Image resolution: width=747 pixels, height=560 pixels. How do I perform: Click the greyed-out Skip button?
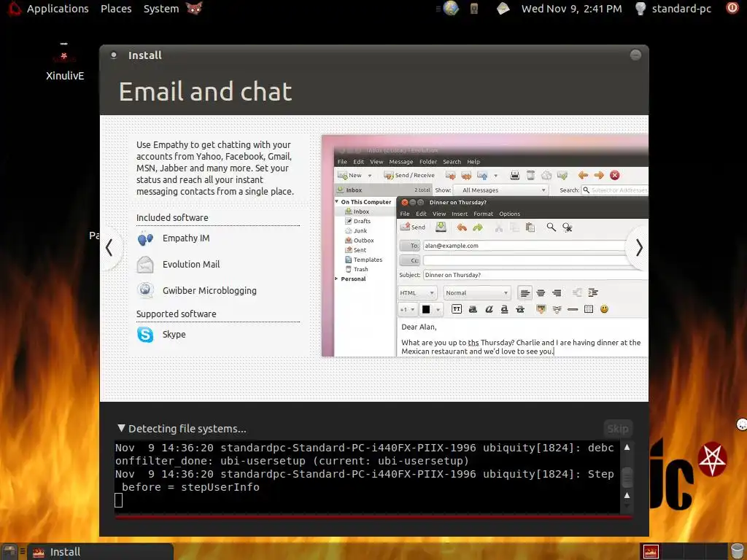point(618,429)
